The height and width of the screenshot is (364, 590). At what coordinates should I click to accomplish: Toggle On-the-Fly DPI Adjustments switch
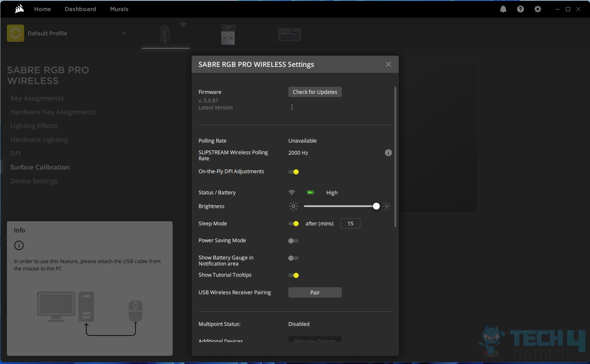point(293,172)
